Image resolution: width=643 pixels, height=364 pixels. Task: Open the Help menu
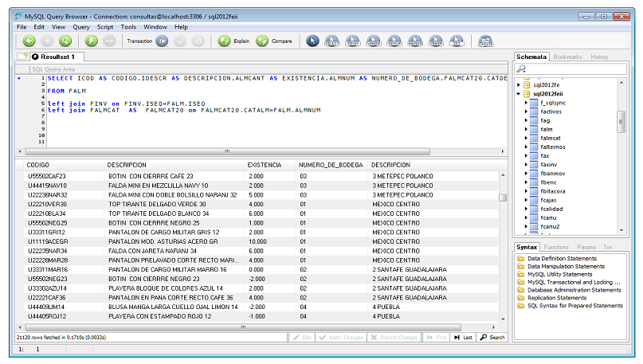tap(181, 26)
